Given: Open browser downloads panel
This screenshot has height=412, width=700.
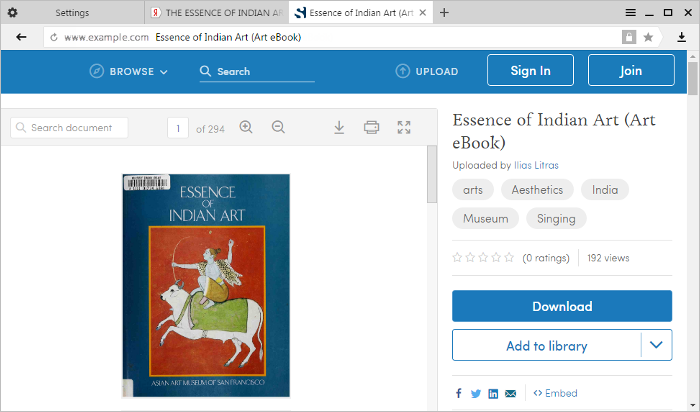Looking at the screenshot, I should pyautogui.click(x=681, y=37).
